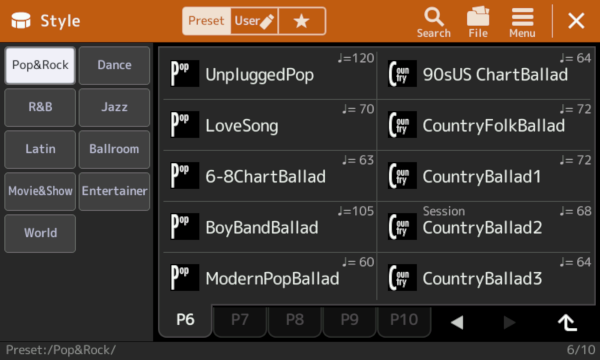Choose the UnpluggedPop style

270,74
